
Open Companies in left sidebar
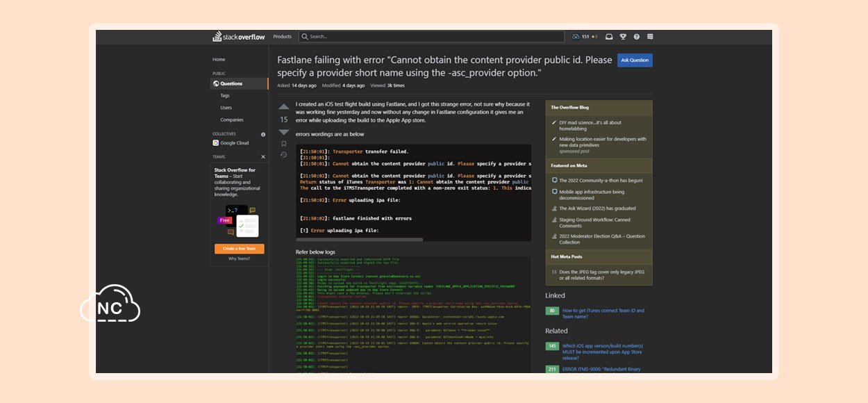pyautogui.click(x=232, y=120)
